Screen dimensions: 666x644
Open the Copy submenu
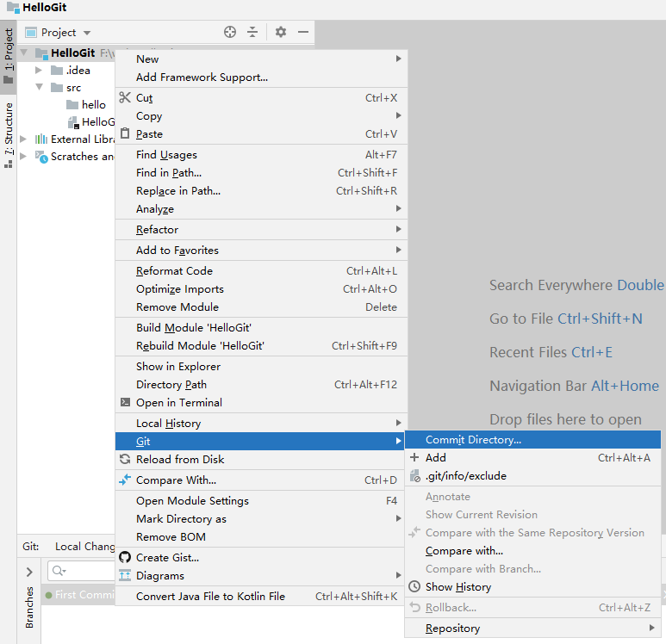pos(261,116)
